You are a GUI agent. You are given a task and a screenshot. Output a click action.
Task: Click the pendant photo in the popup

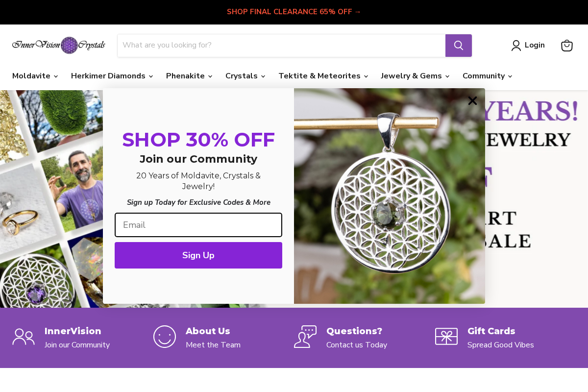pos(389,196)
